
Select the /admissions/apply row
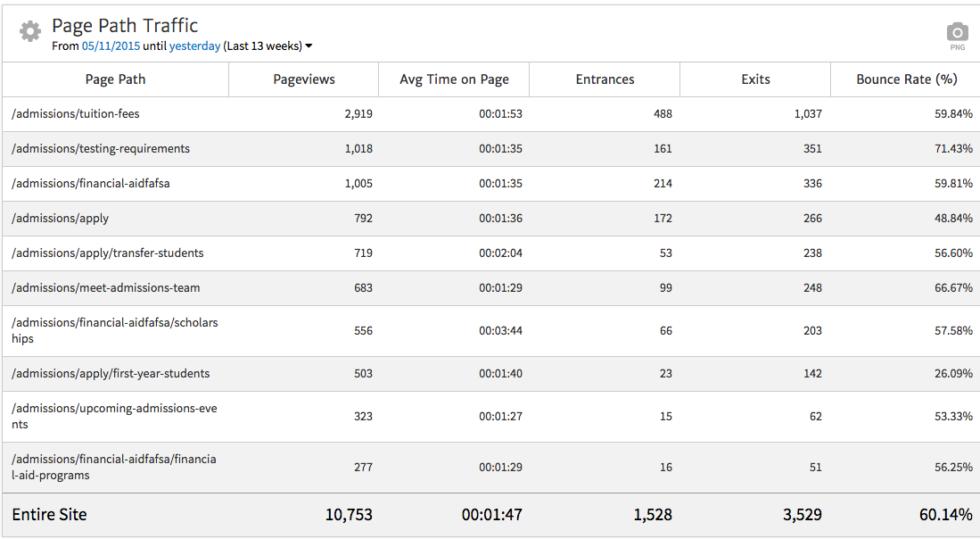pos(61,219)
